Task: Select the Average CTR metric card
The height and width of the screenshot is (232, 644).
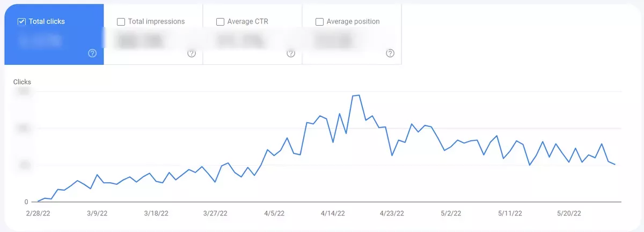Action: pyautogui.click(x=252, y=34)
